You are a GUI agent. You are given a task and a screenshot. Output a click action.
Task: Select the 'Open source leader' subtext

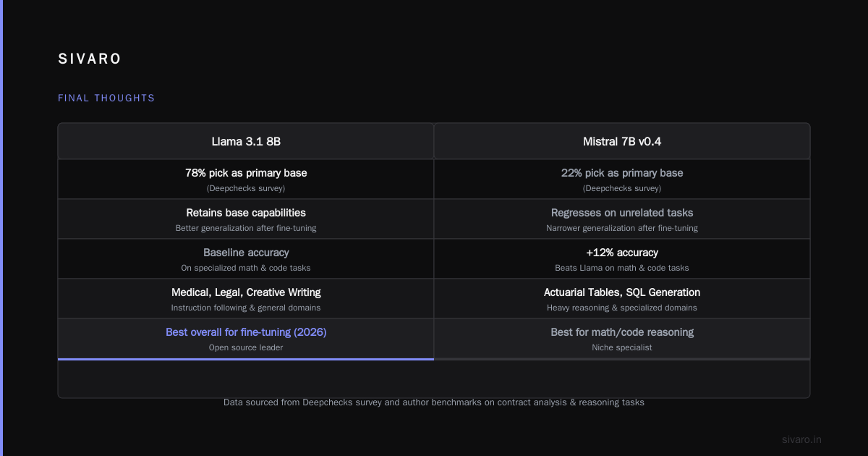coord(246,347)
